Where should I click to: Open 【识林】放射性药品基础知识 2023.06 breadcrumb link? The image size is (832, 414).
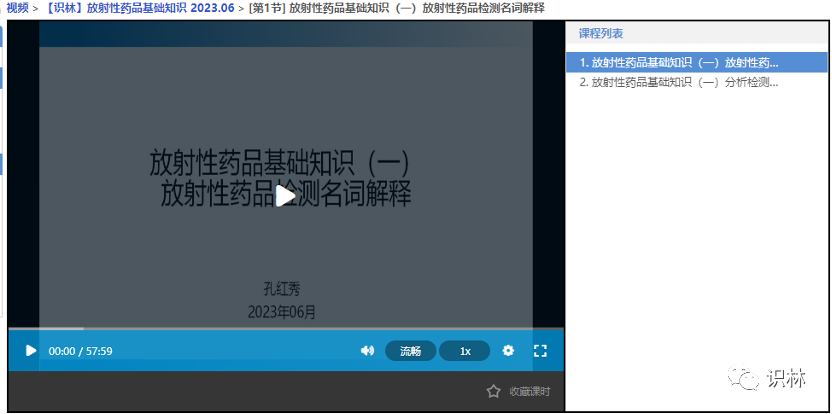point(137,8)
